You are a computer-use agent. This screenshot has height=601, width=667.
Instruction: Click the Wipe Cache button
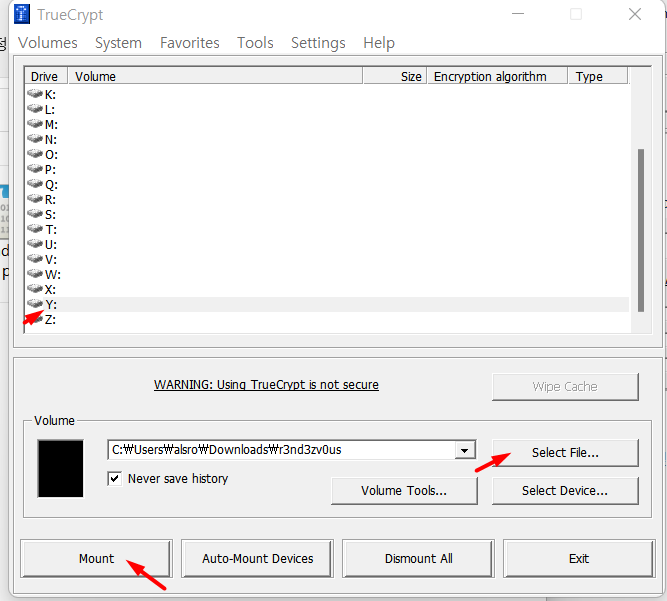[x=565, y=387]
